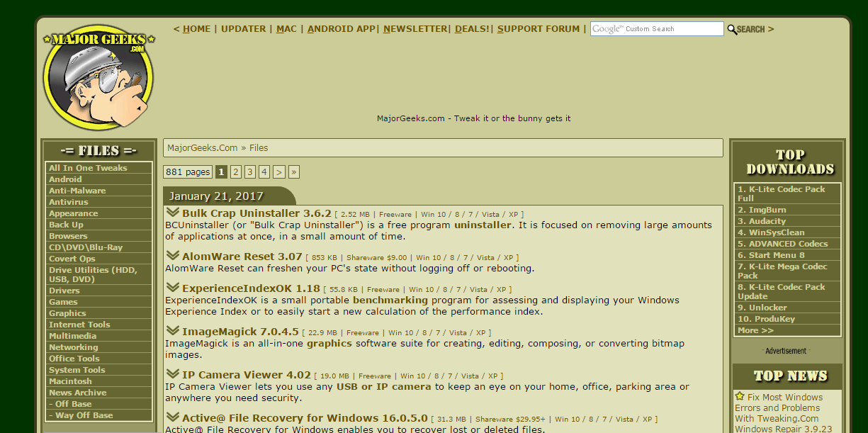Click the star icon next to Fix Most Windows Errors
The image size is (868, 433).
pyautogui.click(x=740, y=396)
